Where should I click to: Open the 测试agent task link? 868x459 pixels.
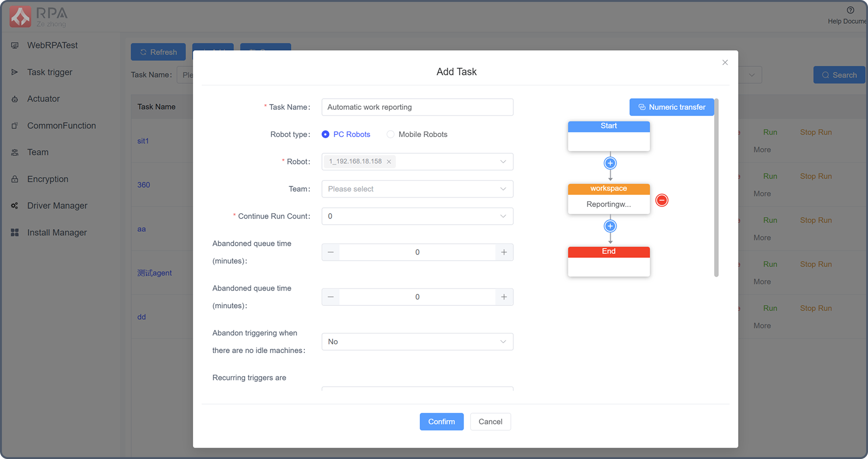[155, 273]
